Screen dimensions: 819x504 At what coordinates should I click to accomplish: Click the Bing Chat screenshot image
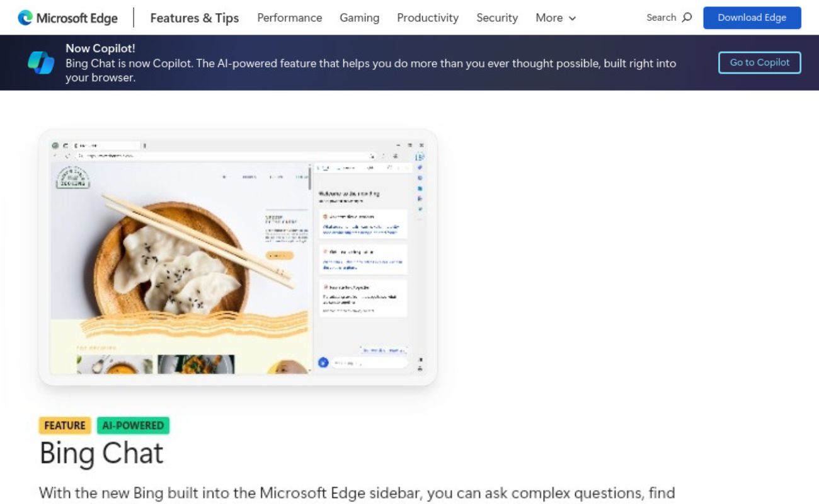click(238, 257)
